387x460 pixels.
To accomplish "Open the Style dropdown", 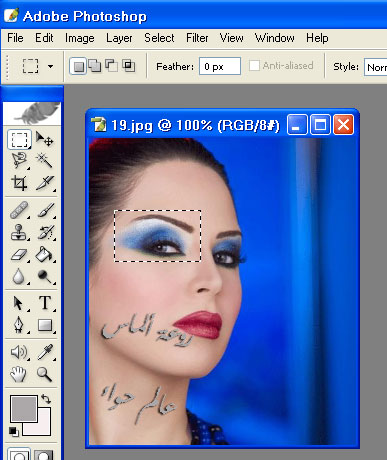I will click(376, 67).
